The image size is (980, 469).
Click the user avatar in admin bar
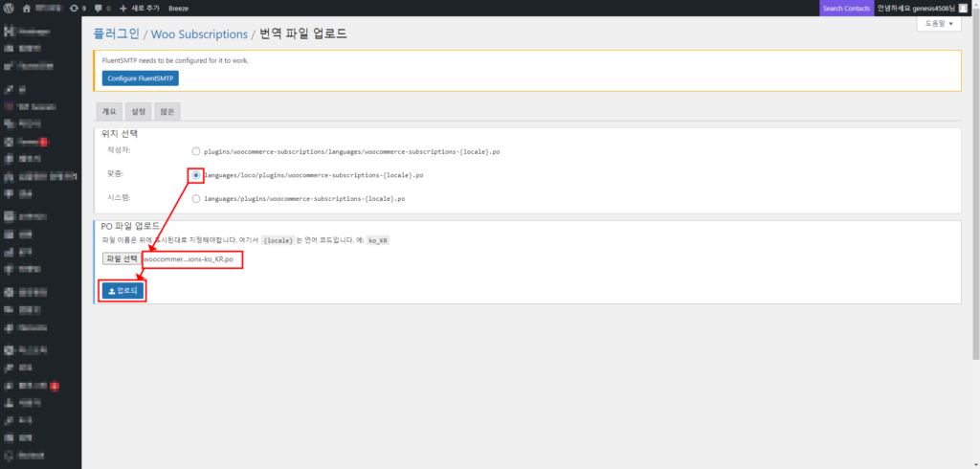pyautogui.click(x=963, y=8)
